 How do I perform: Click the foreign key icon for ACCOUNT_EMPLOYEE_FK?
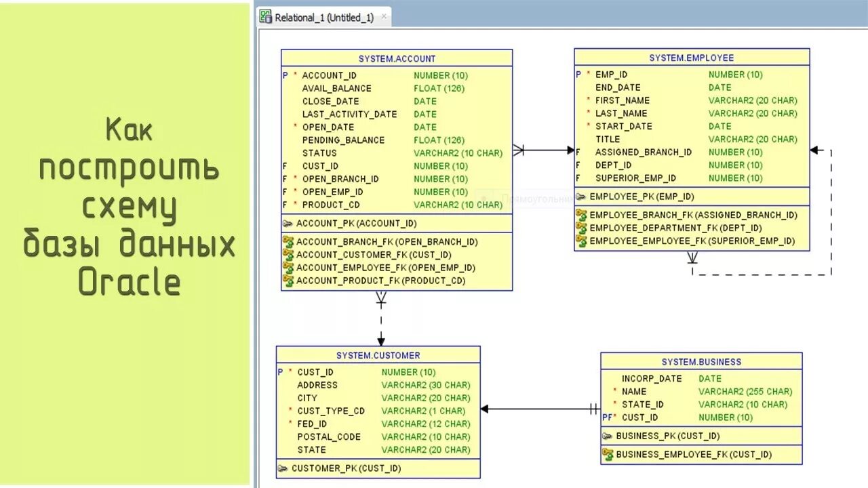pyautogui.click(x=288, y=267)
